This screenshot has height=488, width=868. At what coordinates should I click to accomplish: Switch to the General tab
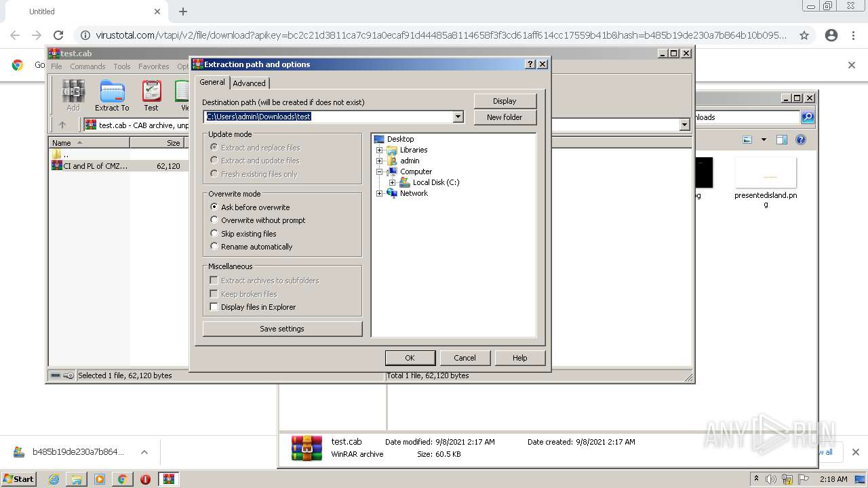(212, 82)
